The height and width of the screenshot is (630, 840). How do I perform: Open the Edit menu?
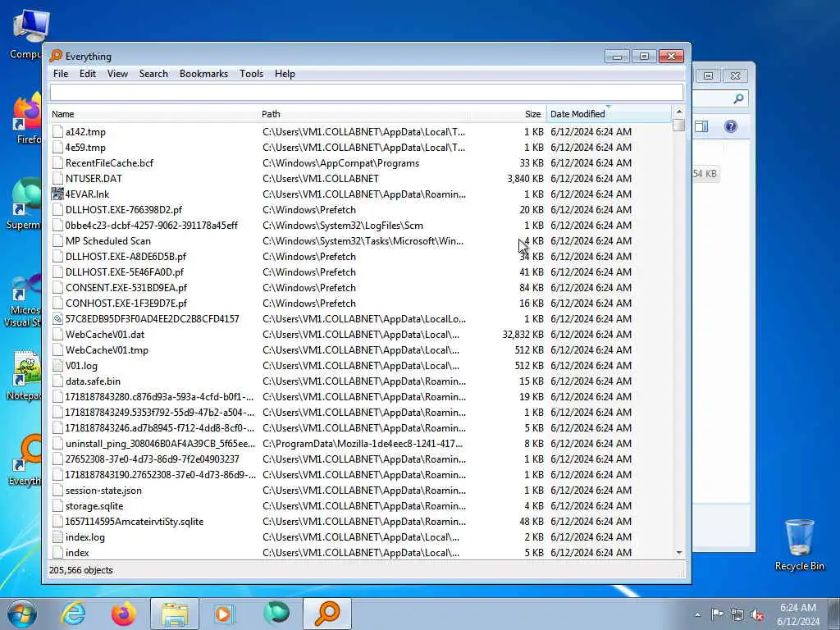point(87,74)
